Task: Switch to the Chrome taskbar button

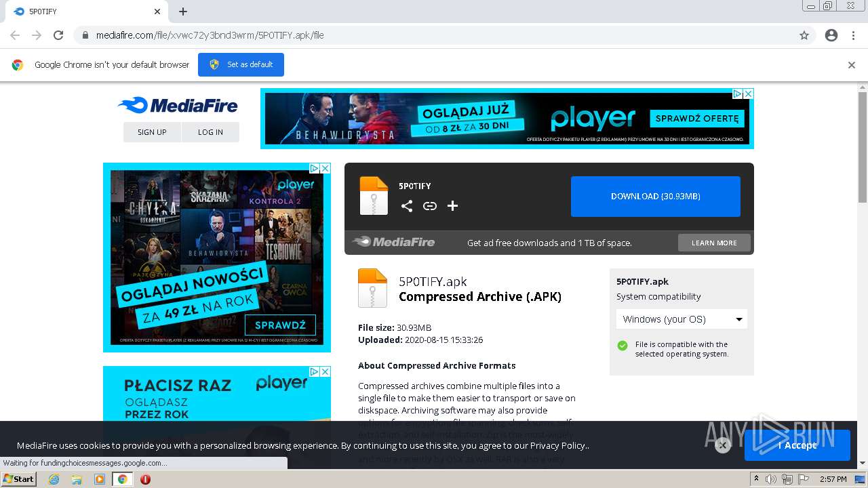Action: tap(123, 479)
